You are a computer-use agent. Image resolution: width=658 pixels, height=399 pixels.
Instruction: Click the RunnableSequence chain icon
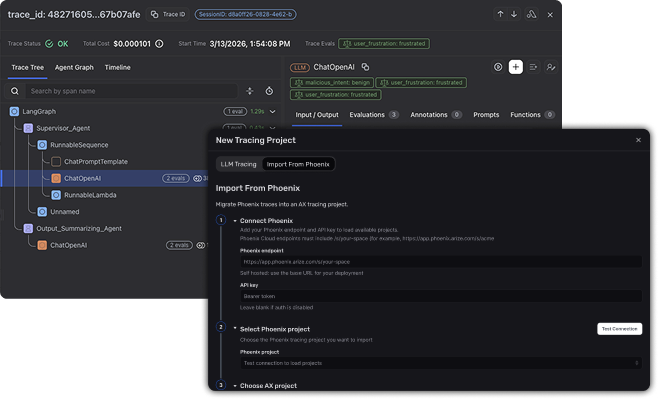click(42, 145)
